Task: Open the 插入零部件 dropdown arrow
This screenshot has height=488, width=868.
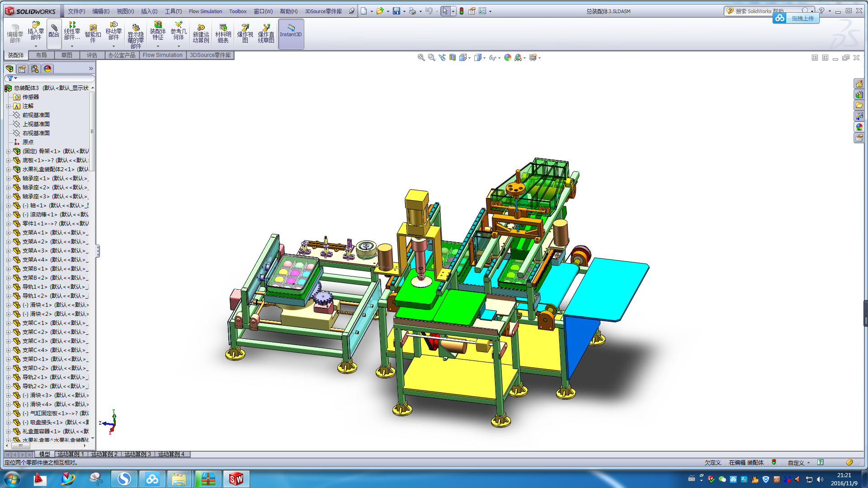Action: tap(36, 46)
